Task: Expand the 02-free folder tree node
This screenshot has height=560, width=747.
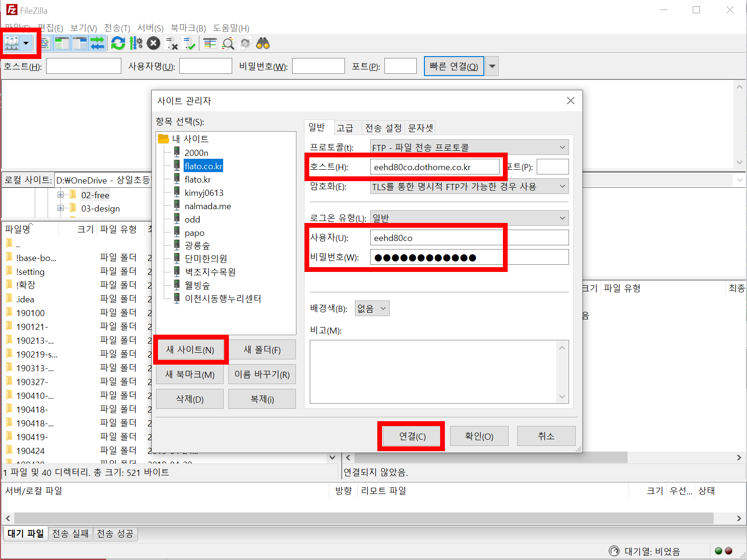Action: [x=60, y=194]
